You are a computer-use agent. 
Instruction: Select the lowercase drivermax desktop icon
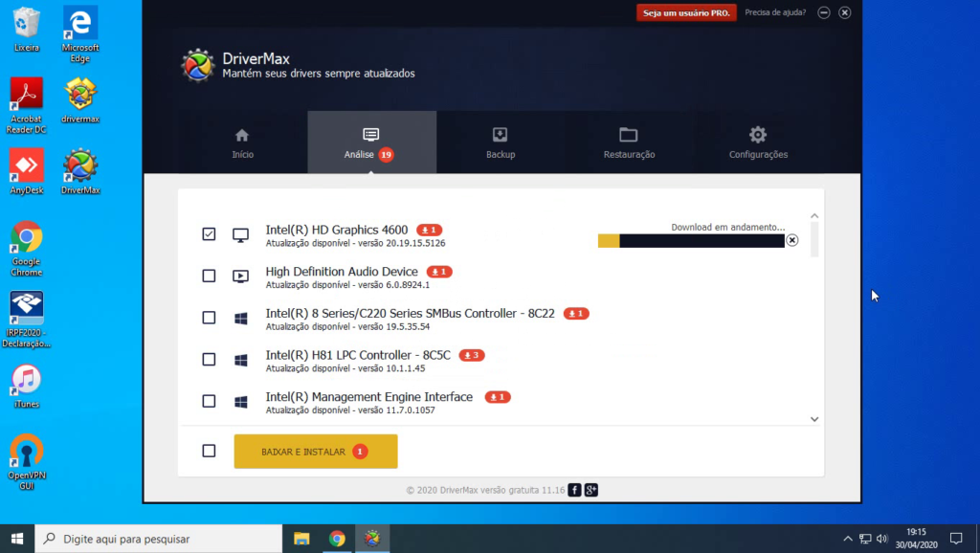click(x=80, y=100)
